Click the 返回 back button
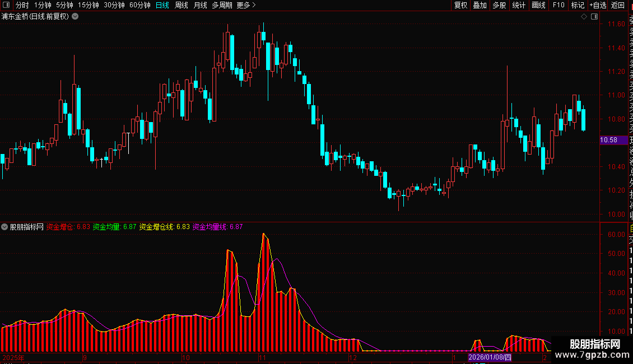The image size is (633, 364). (618, 5)
